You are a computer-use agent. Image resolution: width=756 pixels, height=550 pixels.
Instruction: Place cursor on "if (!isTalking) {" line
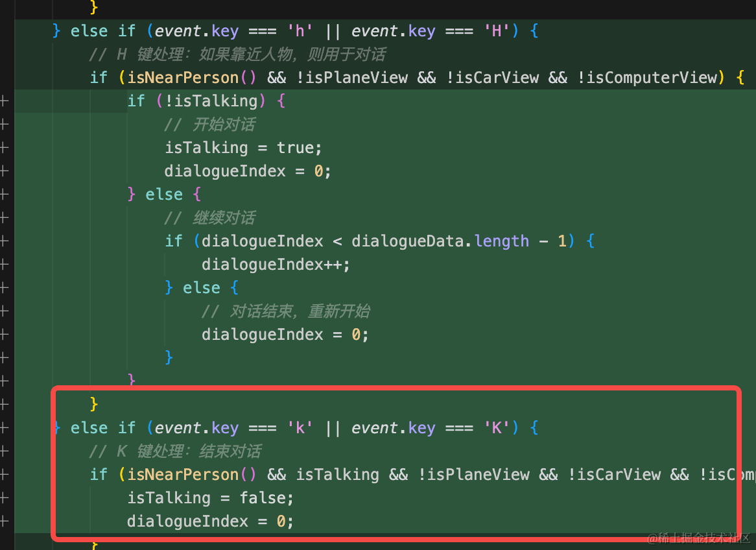click(x=206, y=101)
